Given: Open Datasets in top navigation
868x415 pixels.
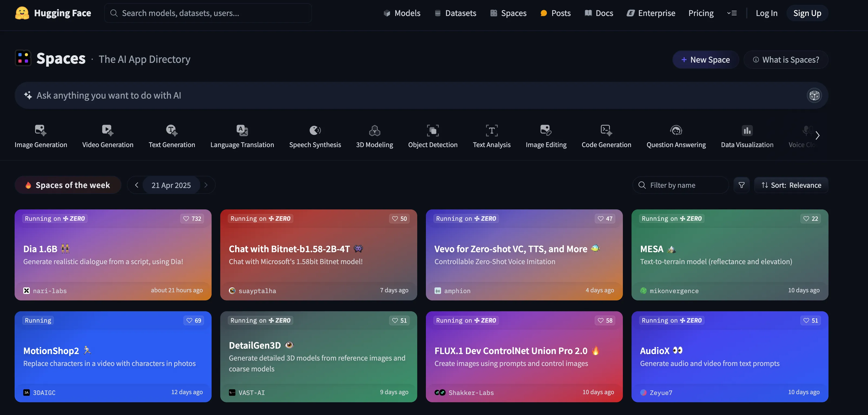Looking at the screenshot, I should click(455, 13).
